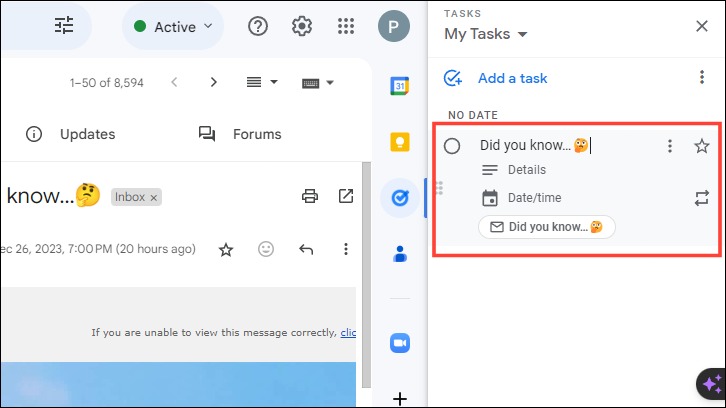Screen dimensions: 726x408
Task: Click the email vertical scrollbar
Action: (366, 275)
